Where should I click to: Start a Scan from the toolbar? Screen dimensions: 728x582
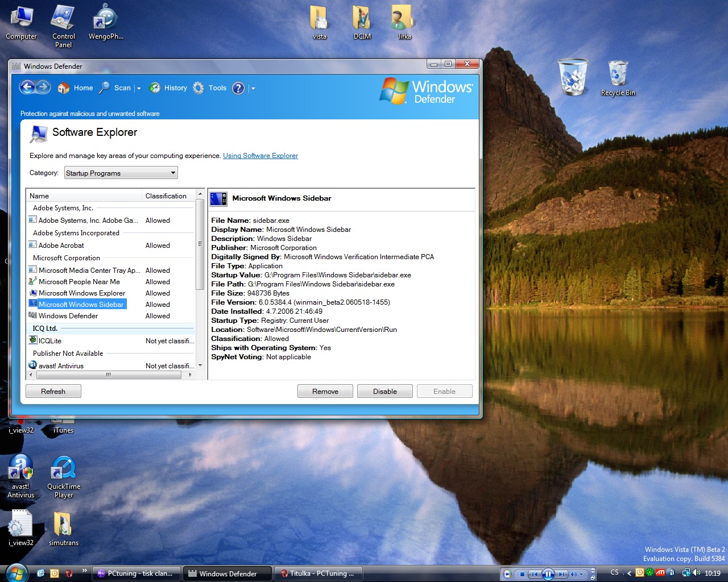tap(115, 88)
